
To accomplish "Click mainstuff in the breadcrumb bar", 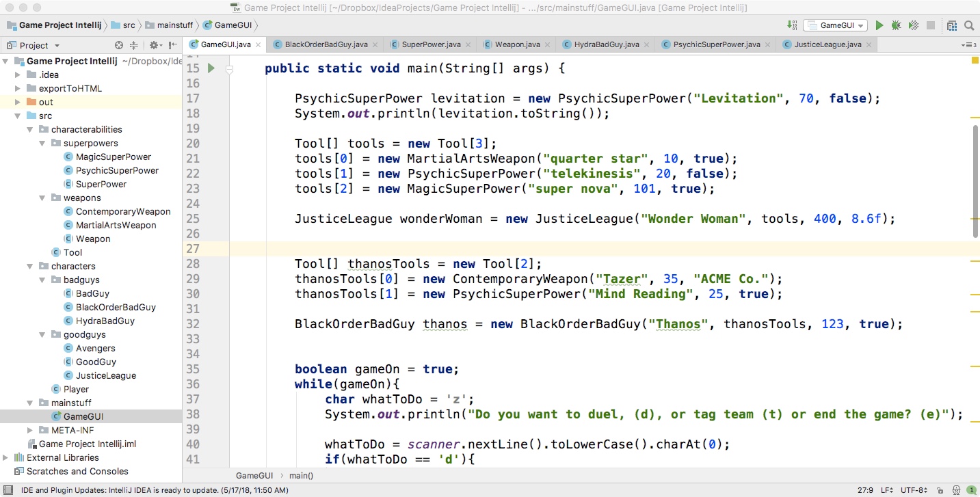I will pos(175,25).
